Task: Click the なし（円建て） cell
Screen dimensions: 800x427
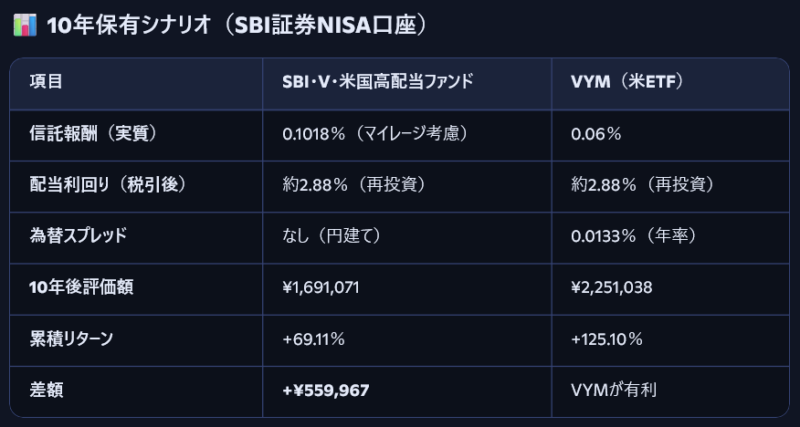Action: [x=332, y=236]
